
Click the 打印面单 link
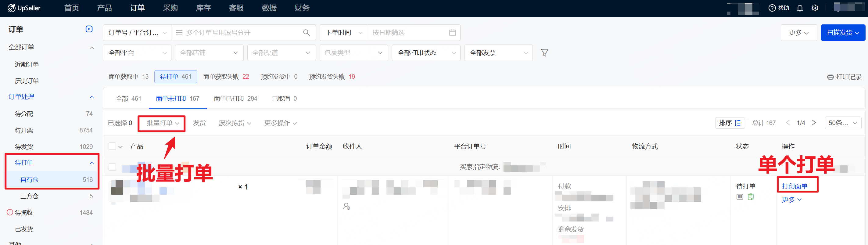(x=794, y=186)
